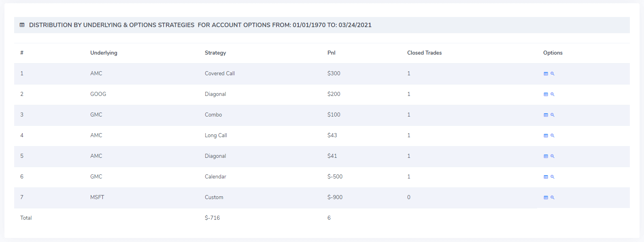The width and height of the screenshot is (644, 242).
Task: Click the table icon beside the Distribution title
Action: pos(22,25)
